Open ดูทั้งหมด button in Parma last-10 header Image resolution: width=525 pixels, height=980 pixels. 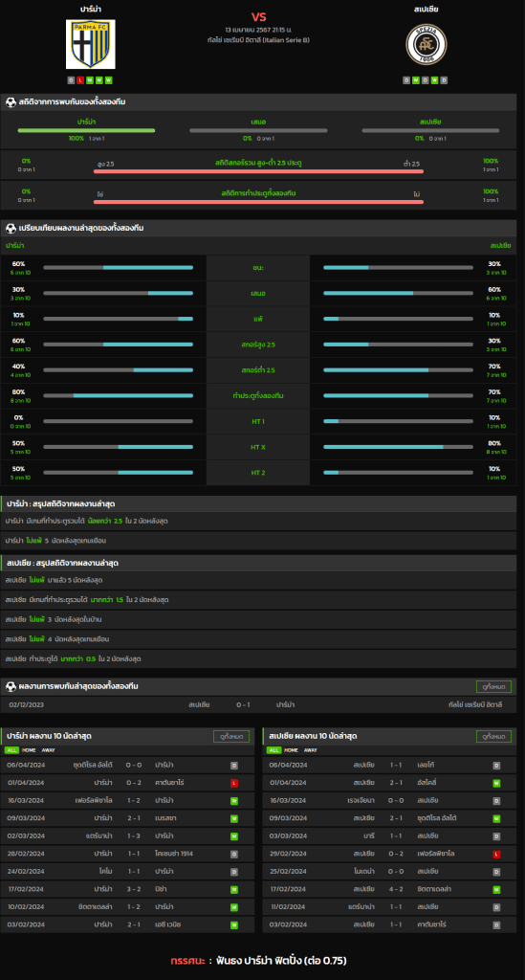click(231, 736)
